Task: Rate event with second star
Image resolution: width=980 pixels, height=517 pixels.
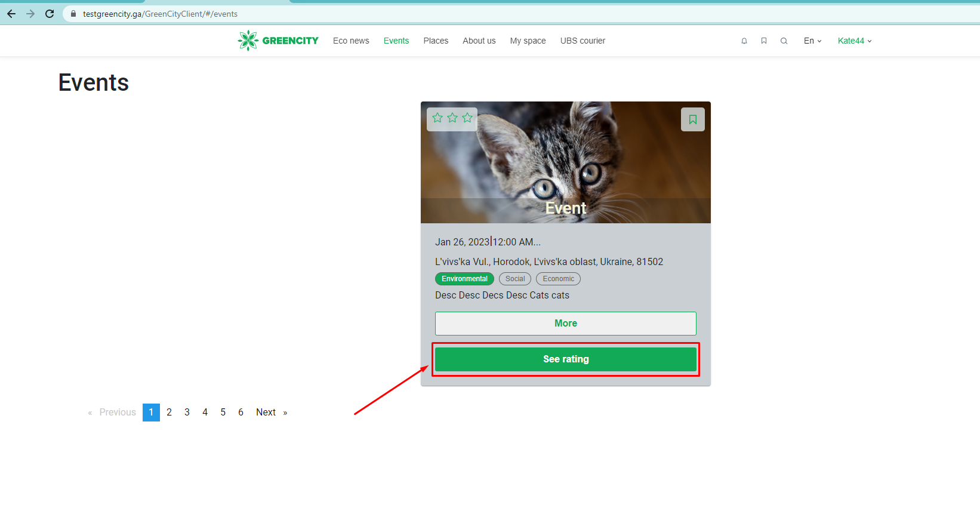Action: [x=452, y=118]
